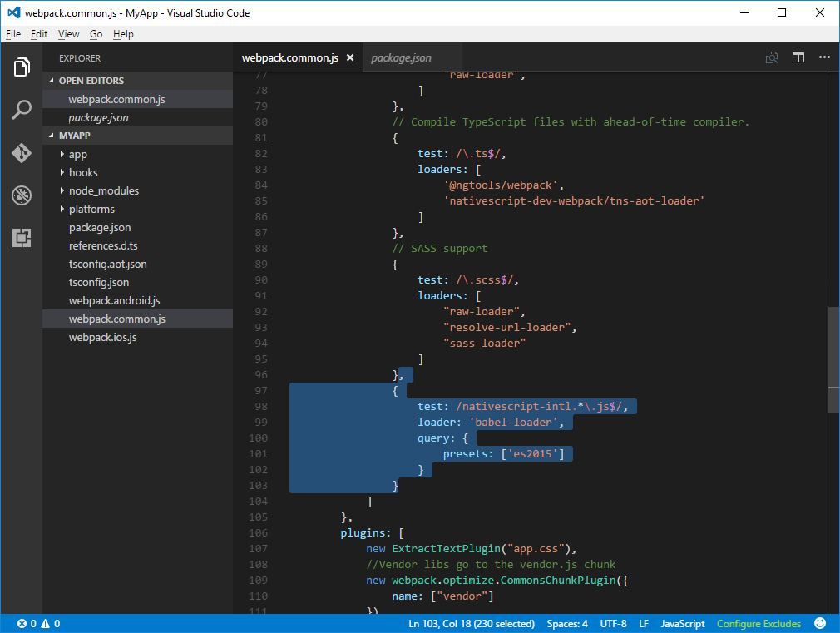Open Markdown preview from the editor toolbar
Screen dimensions: 840x633
point(771,57)
